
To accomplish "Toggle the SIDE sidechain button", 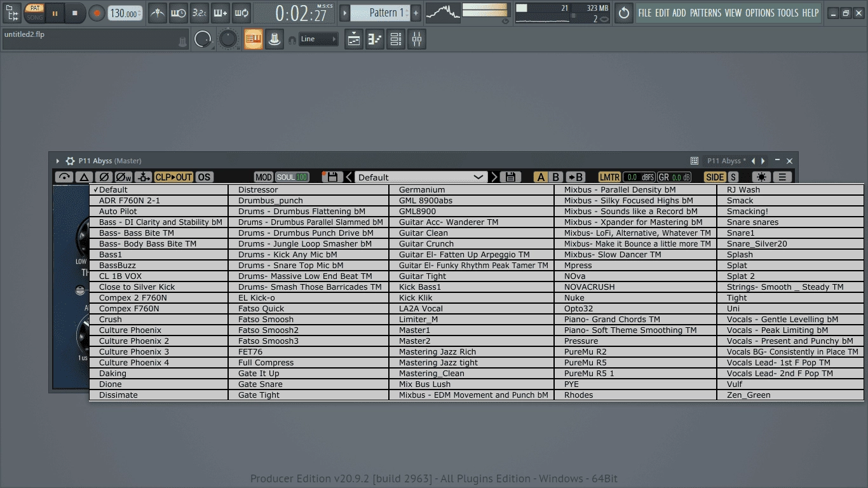I will [715, 177].
